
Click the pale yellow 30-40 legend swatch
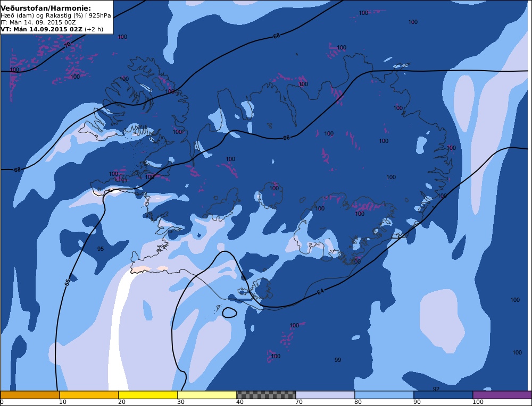pyautogui.click(x=207, y=395)
